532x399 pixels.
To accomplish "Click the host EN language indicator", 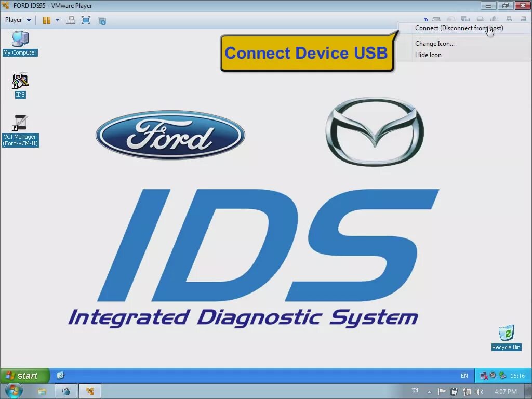I will point(415,391).
